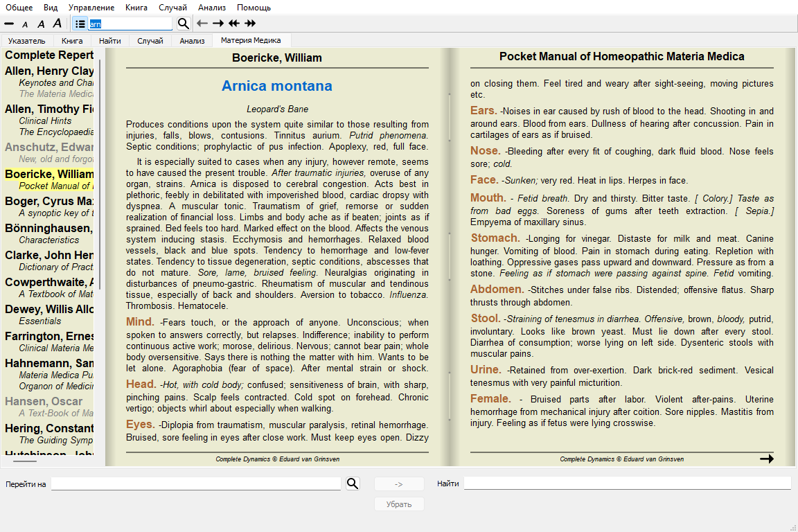The width and height of the screenshot is (798, 532).
Task: Select the largest text size A icon
Action: click(x=57, y=24)
